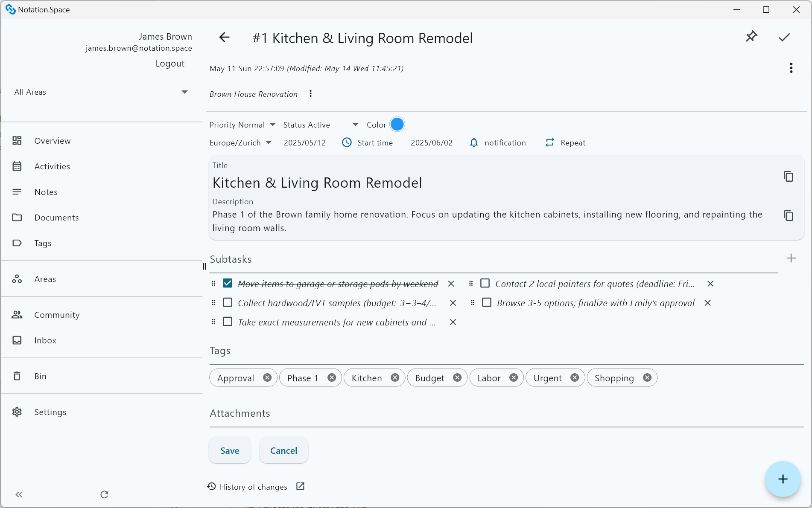The width and height of the screenshot is (812, 508).
Task: Copy the title using the copy icon
Action: 789,176
